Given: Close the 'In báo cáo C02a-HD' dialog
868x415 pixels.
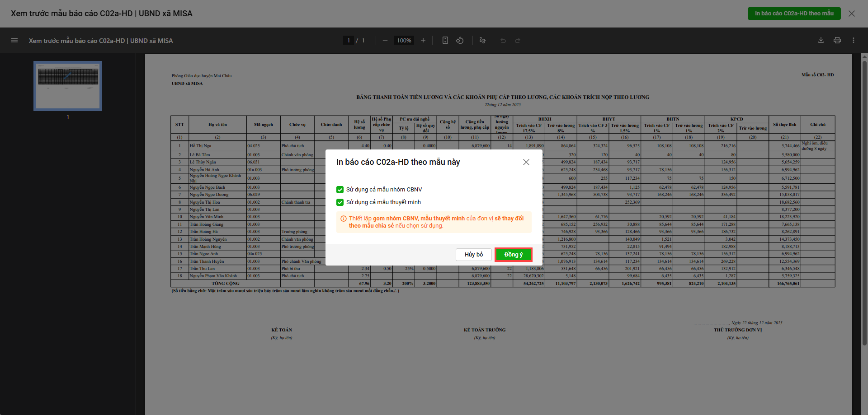Looking at the screenshot, I should (526, 162).
